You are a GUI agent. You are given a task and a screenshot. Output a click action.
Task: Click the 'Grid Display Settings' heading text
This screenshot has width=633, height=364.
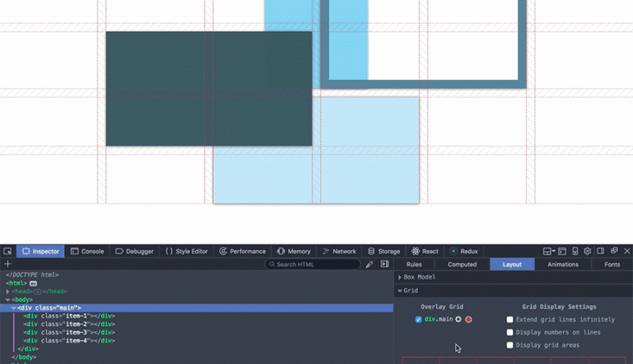pyautogui.click(x=559, y=307)
